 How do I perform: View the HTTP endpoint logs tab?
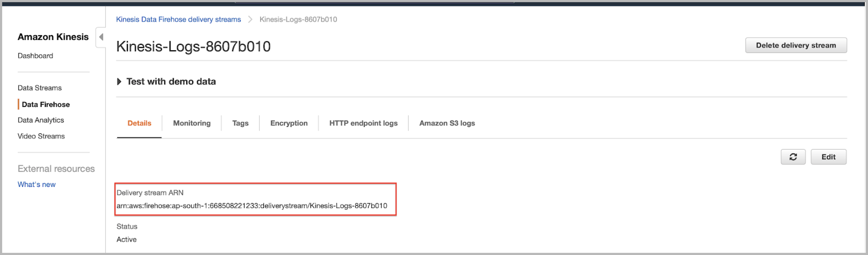[363, 123]
